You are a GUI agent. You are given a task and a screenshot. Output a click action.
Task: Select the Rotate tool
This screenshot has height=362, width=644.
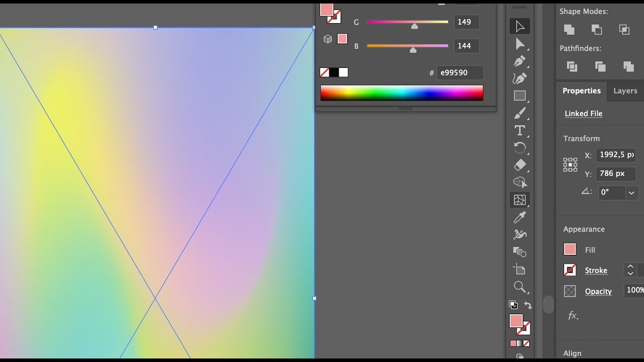click(520, 148)
